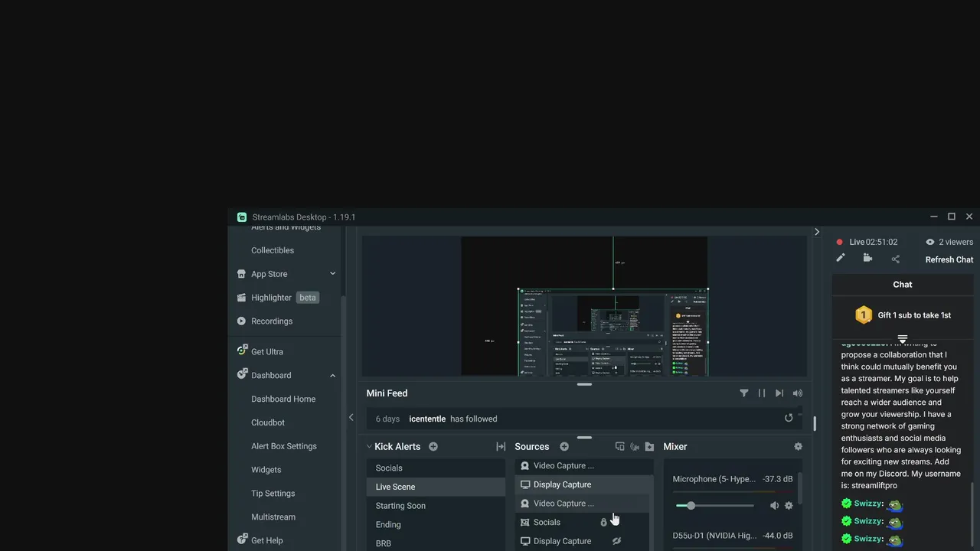Collapse the gift sub leaderboard banner
This screenshot has height=551, width=980.
(903, 339)
